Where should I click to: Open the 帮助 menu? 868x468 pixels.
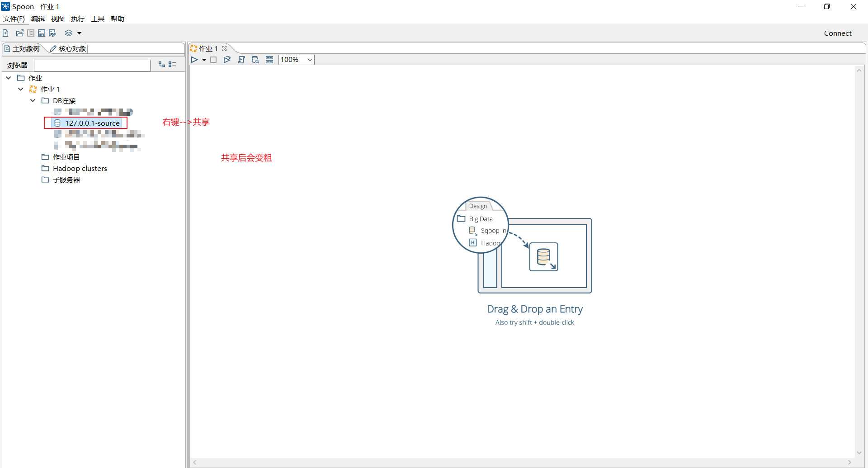(118, 19)
